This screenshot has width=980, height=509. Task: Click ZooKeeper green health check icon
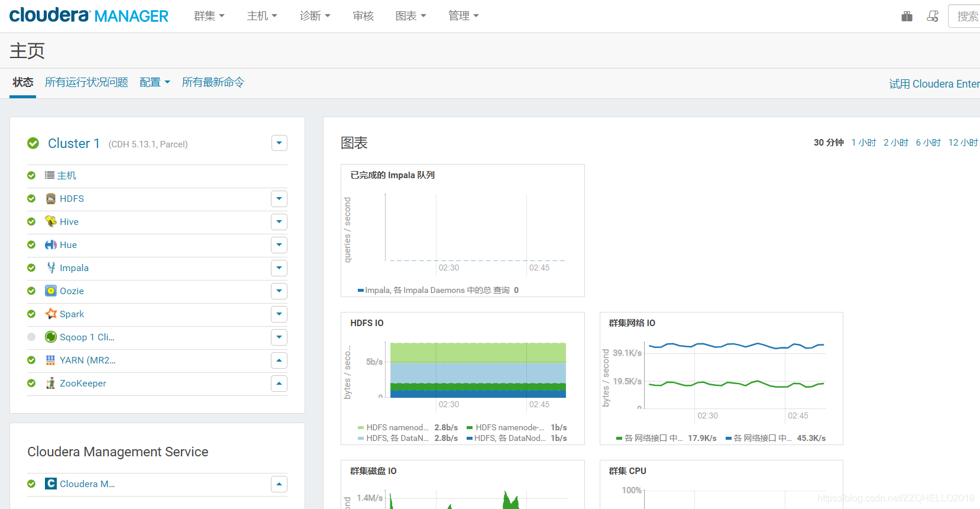31,383
